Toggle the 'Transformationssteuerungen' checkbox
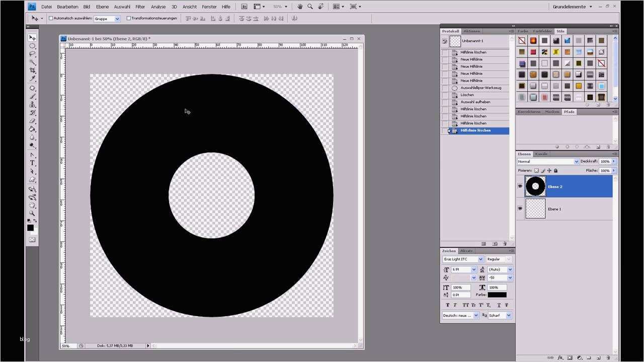This screenshot has width=644, height=362. tap(129, 18)
